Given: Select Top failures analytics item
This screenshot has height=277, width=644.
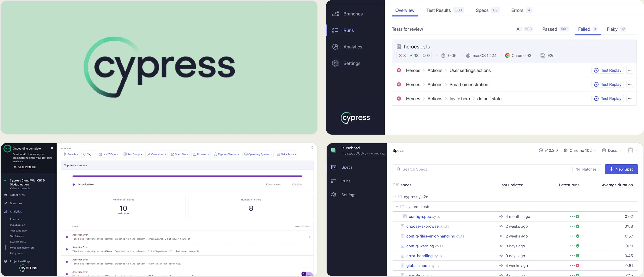Looking at the screenshot, I should [17, 236].
